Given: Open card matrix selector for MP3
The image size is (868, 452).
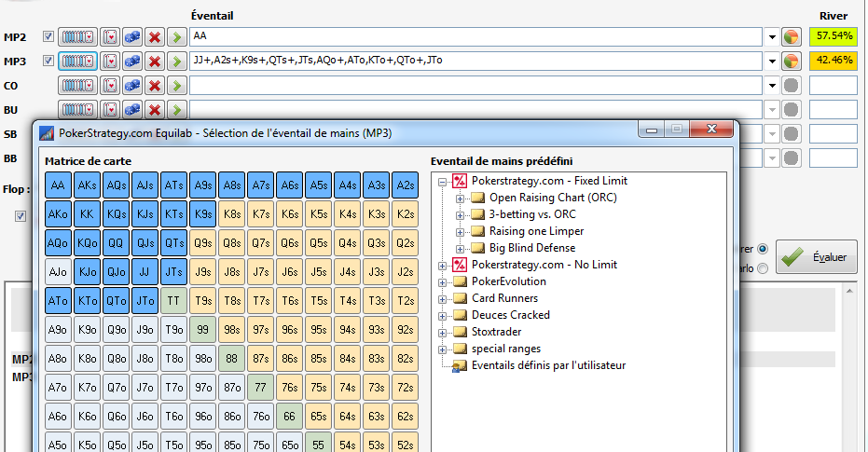Looking at the screenshot, I should [77, 61].
